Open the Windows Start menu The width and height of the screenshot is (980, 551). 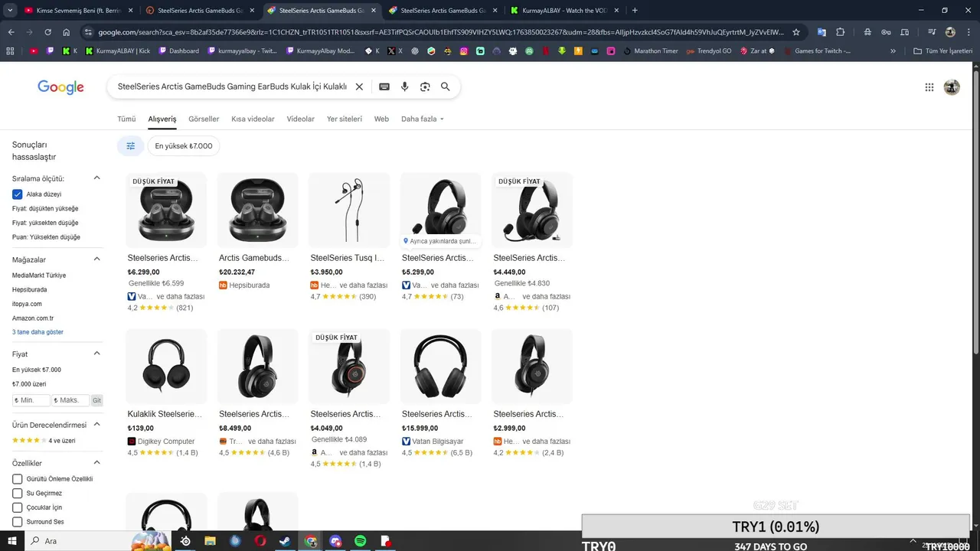(x=12, y=541)
